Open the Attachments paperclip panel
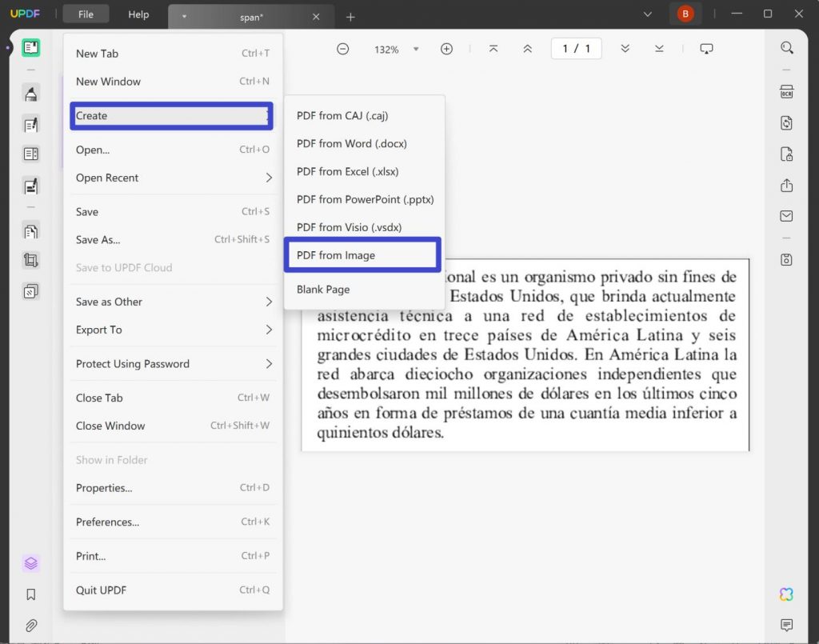The height and width of the screenshot is (644, 819). click(31, 626)
